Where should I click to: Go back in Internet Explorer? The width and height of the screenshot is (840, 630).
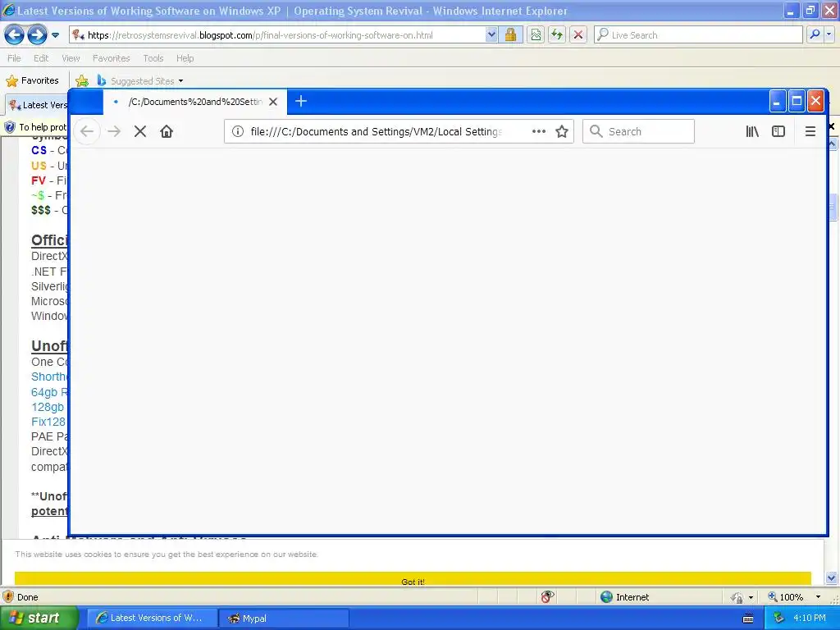click(x=15, y=35)
